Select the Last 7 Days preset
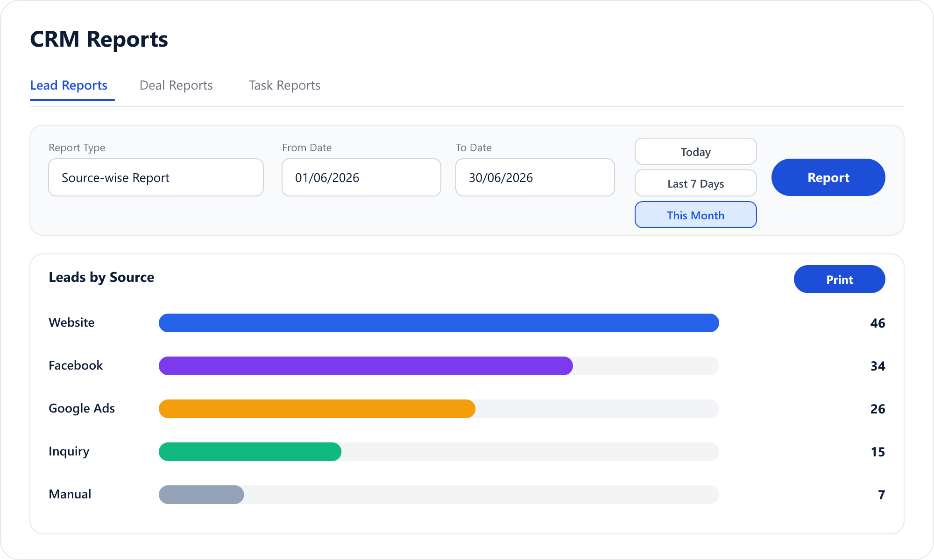Image resolution: width=934 pixels, height=560 pixels. pyautogui.click(x=696, y=183)
